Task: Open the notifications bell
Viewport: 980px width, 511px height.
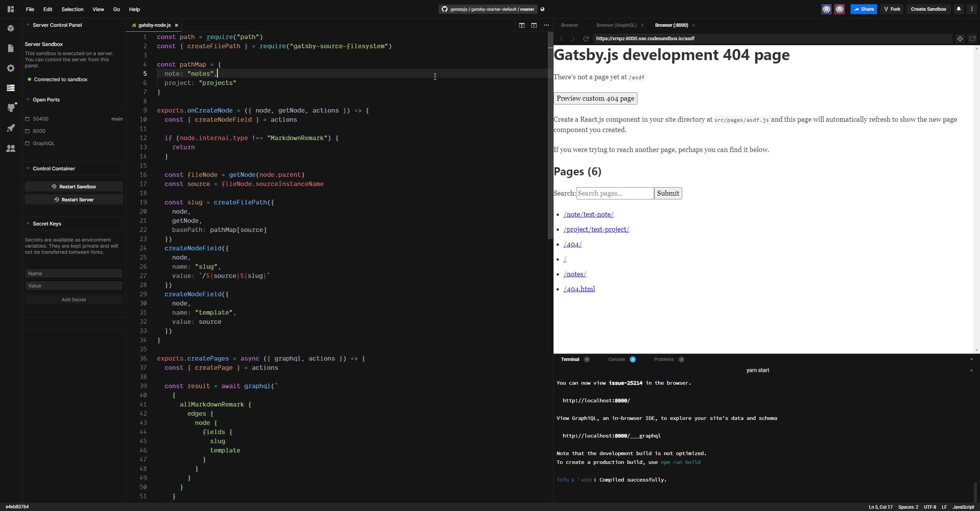Action: pyautogui.click(x=959, y=9)
